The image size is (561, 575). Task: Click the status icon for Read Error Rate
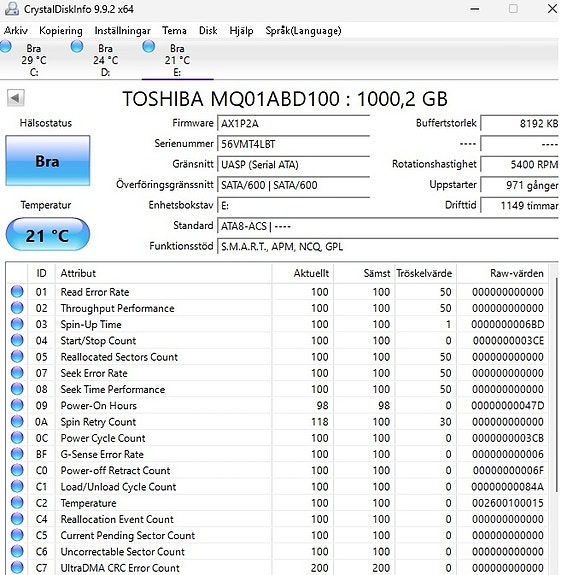point(17,292)
